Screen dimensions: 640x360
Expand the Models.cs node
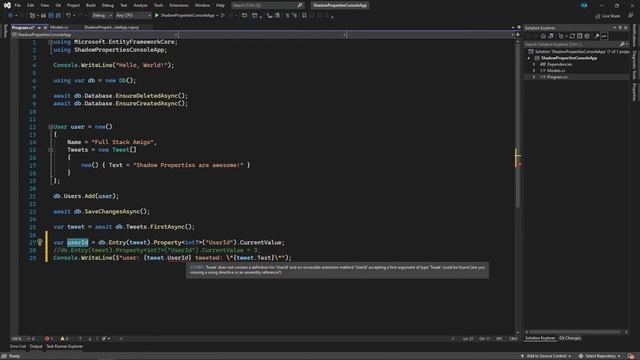pos(534,71)
